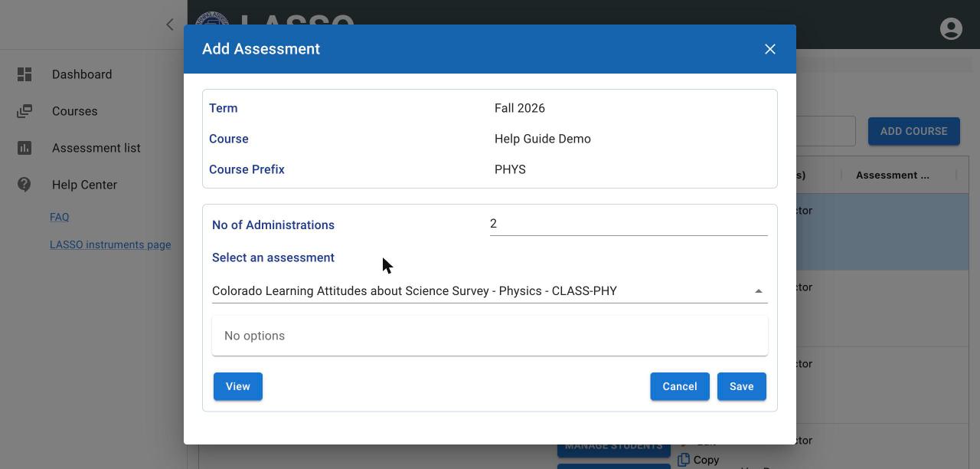Open Help Center in the sidebar
This screenshot has width=980, height=469.
click(x=84, y=185)
